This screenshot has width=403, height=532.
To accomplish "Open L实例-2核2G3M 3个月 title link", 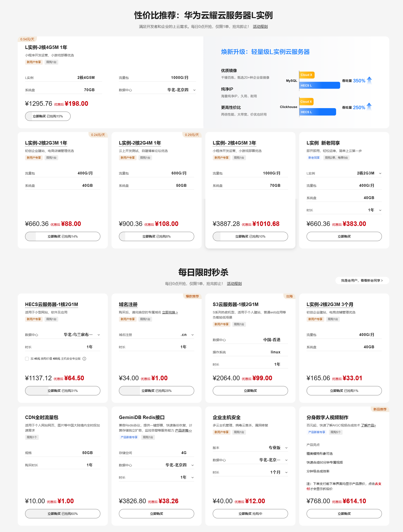I will pos(330,304).
